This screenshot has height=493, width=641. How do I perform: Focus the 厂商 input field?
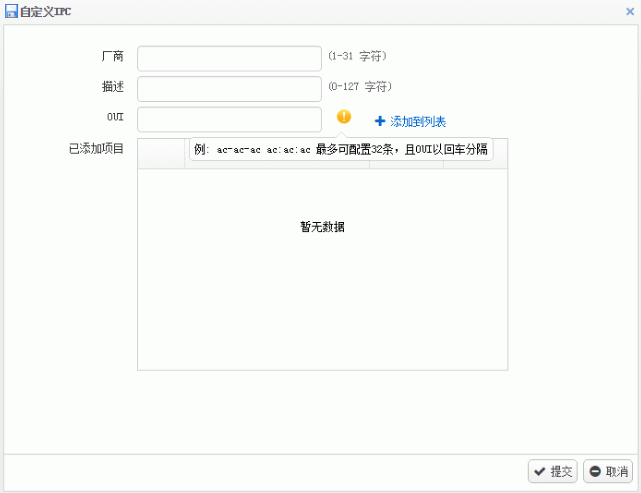[229, 58]
